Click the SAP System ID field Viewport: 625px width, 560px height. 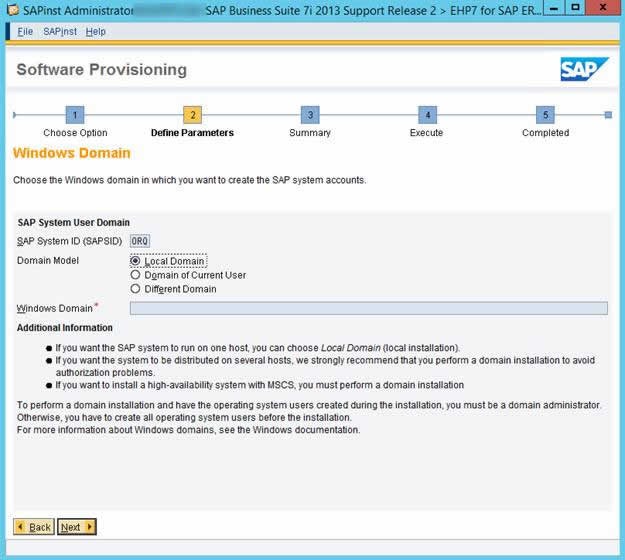140,241
